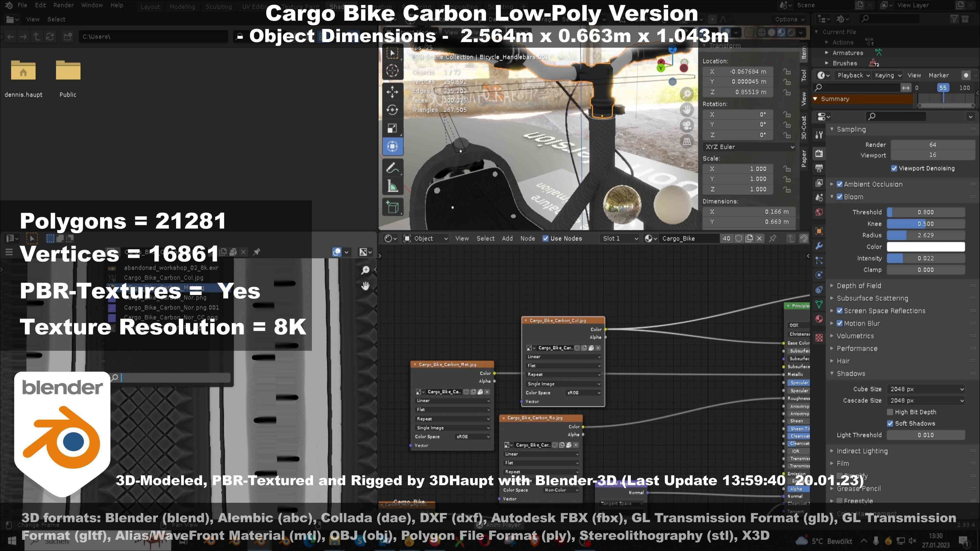Select the Annotate pencil tool
This screenshot has height=551, width=980.
tap(392, 168)
